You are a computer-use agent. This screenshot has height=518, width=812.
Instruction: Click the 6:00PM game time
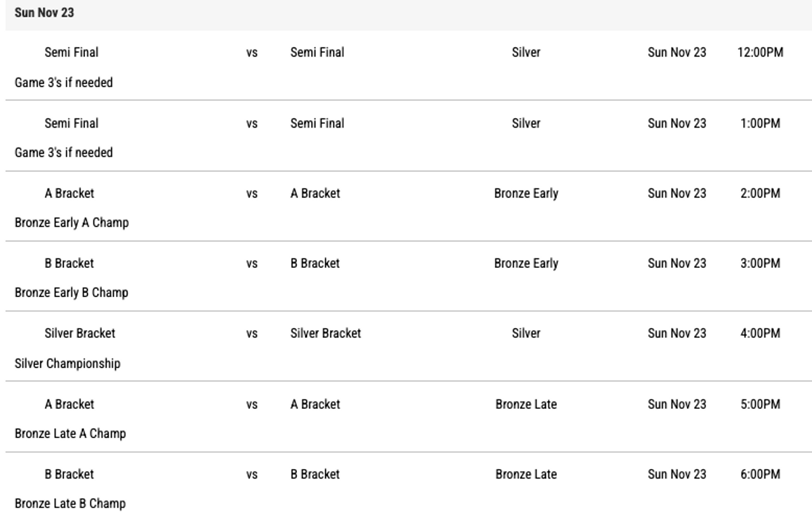(x=760, y=474)
